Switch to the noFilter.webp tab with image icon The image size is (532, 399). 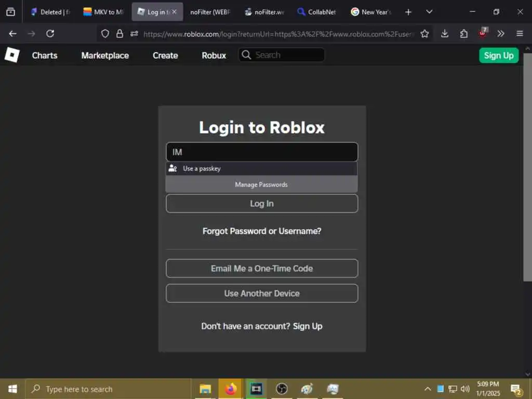click(264, 12)
